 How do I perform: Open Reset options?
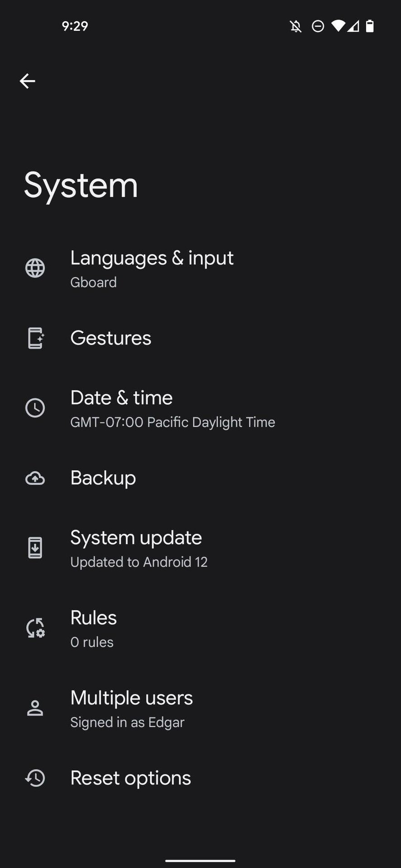tap(130, 778)
